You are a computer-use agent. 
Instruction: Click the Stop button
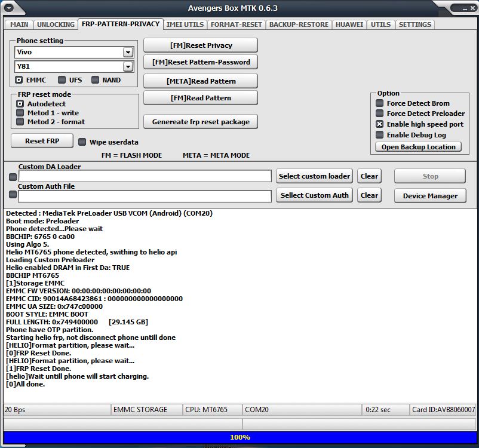click(430, 176)
